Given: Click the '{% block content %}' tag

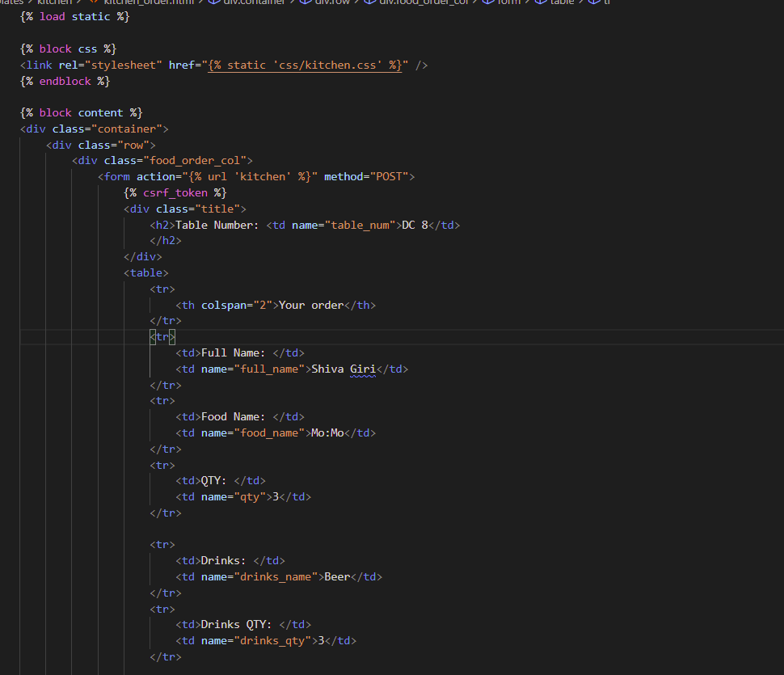Looking at the screenshot, I should tap(81, 113).
